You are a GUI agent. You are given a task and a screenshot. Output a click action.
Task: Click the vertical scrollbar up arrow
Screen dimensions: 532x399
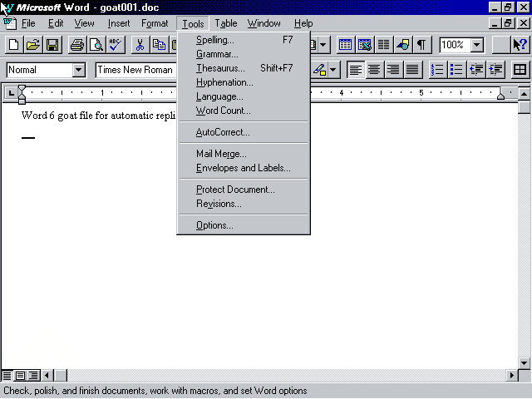pyautogui.click(x=525, y=94)
